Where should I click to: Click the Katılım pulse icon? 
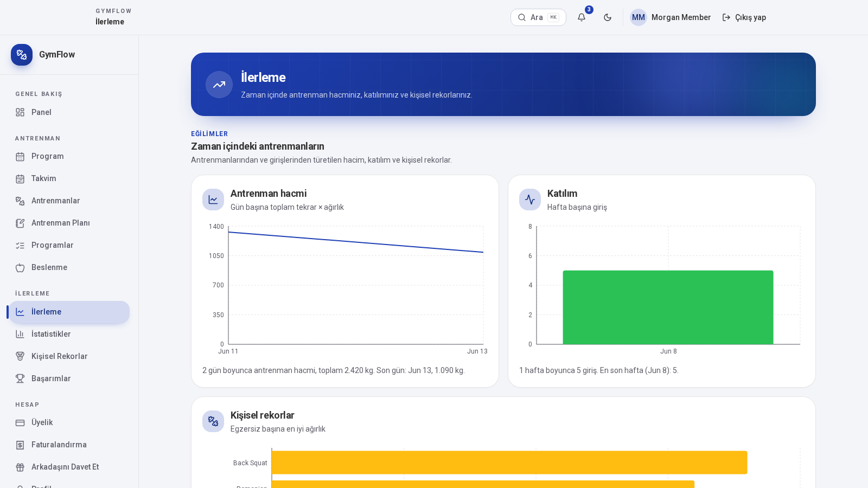[x=530, y=200]
